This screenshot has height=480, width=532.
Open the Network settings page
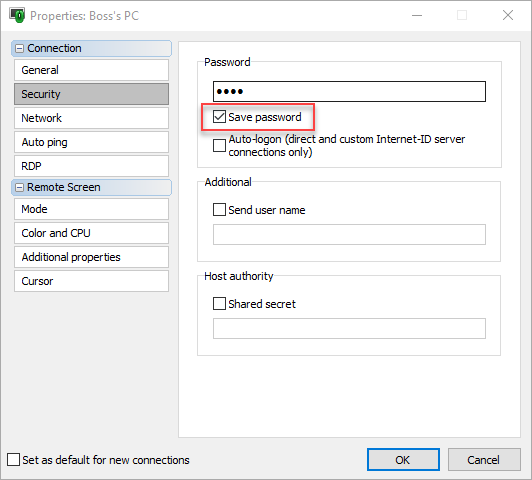tap(91, 118)
